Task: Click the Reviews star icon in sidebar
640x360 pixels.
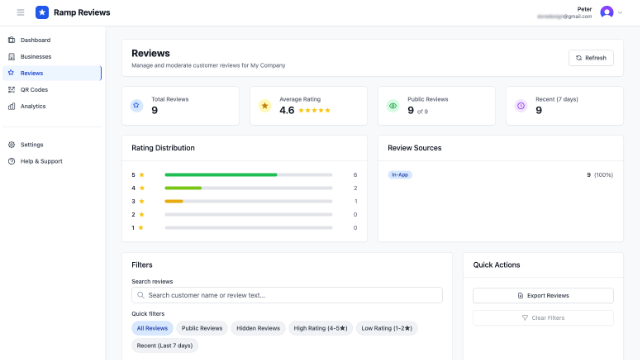Action: (x=11, y=73)
